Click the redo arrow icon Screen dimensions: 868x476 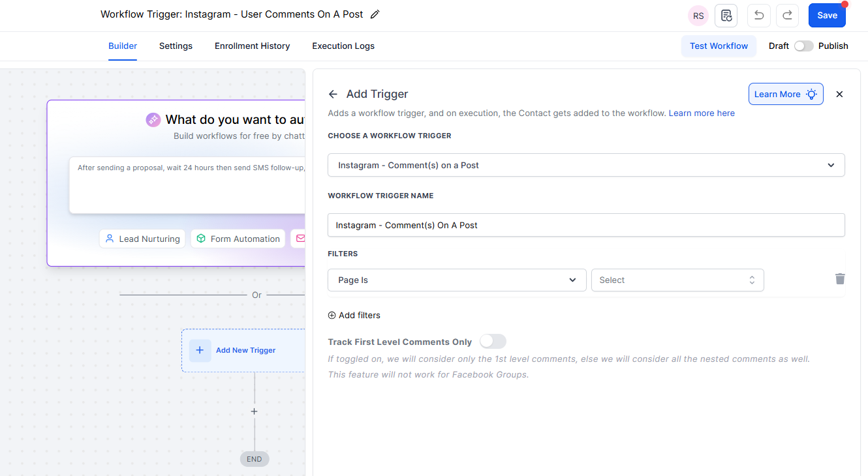coord(787,16)
